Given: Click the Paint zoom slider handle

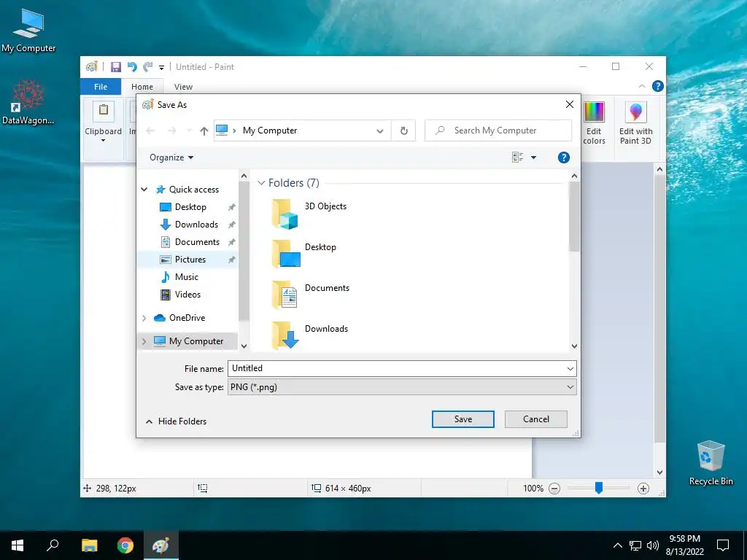Looking at the screenshot, I should (x=599, y=488).
